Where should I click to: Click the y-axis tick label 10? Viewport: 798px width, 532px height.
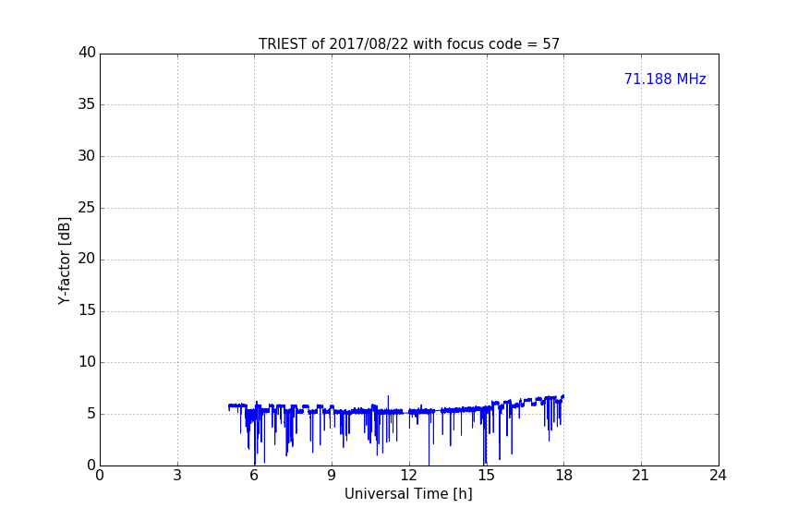87,362
